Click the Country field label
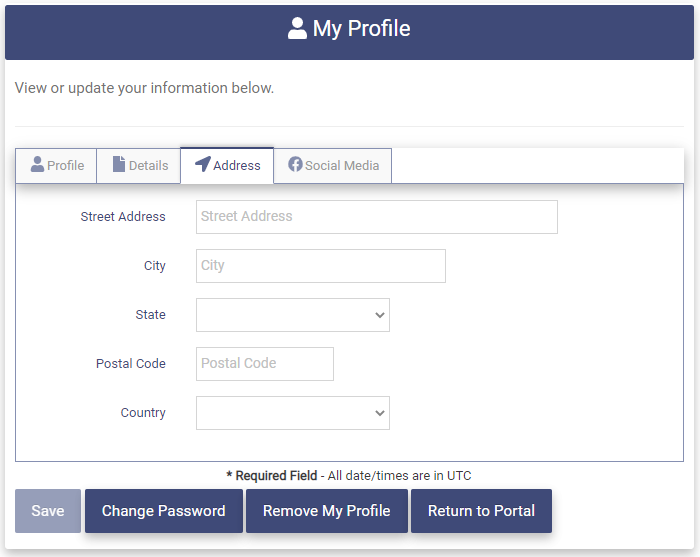 [x=143, y=413]
